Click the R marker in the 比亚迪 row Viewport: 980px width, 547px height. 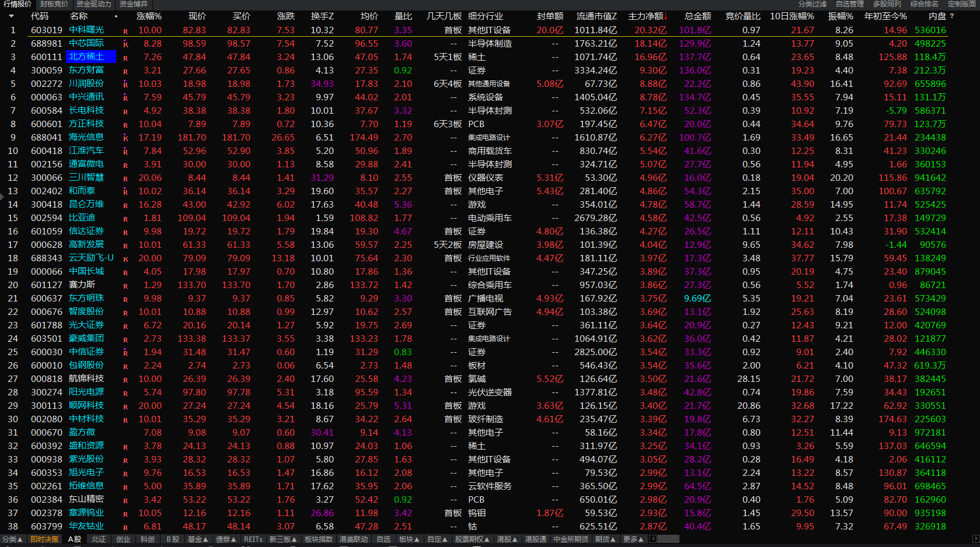click(x=125, y=219)
